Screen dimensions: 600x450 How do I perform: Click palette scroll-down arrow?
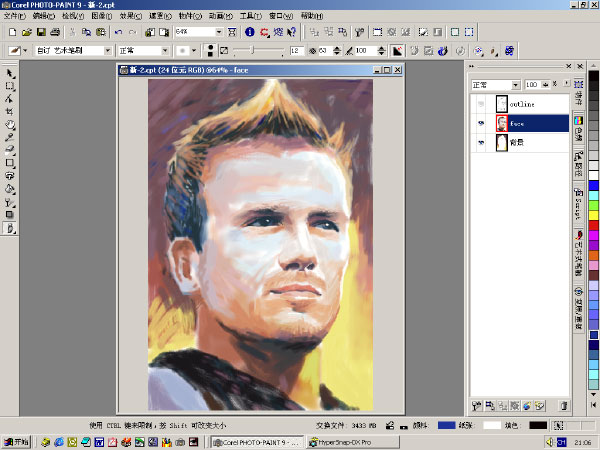[593, 395]
